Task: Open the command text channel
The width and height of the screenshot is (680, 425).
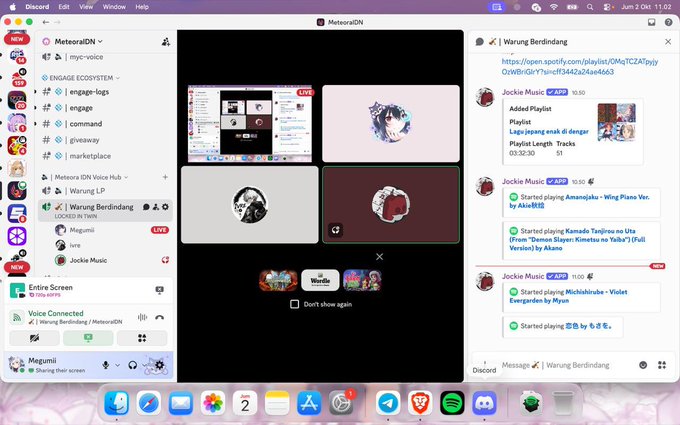Action: [104, 124]
